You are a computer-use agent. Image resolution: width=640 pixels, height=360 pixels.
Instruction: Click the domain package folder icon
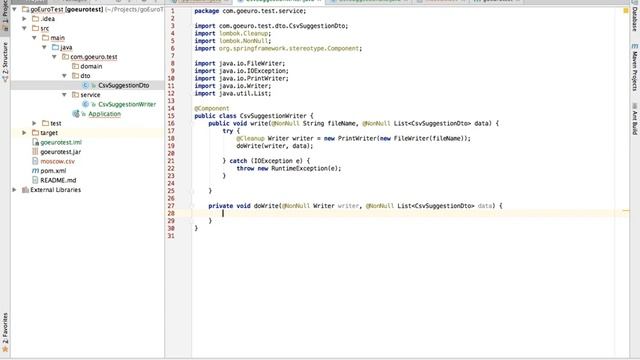tap(76, 66)
